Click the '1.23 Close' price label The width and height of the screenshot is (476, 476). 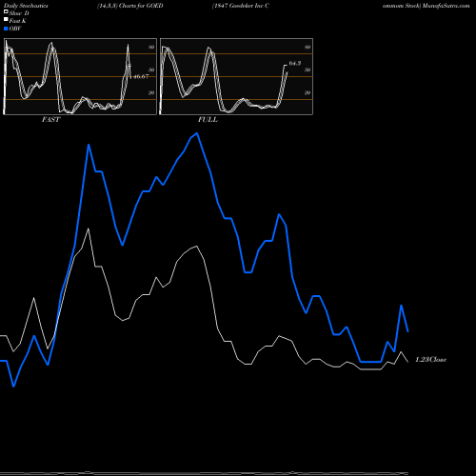pyautogui.click(x=431, y=360)
